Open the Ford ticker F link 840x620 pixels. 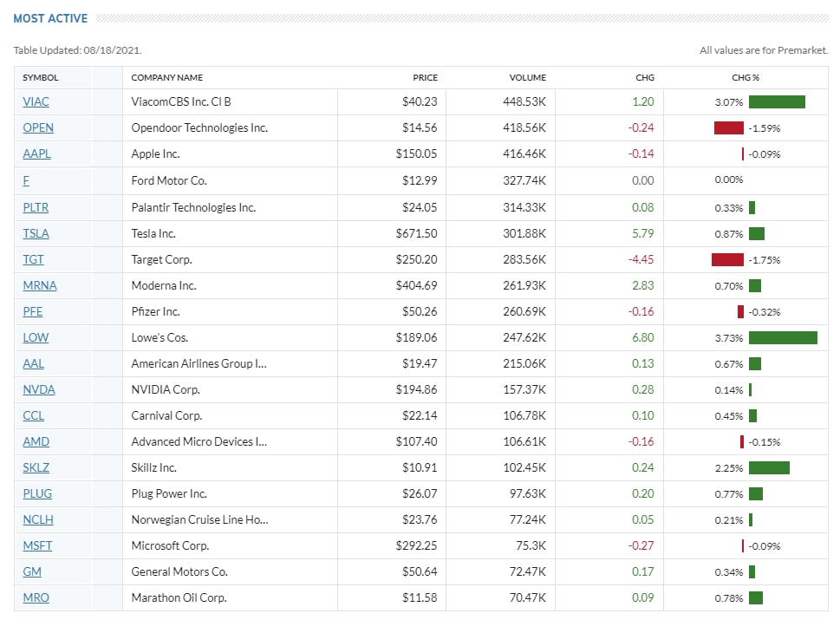(26, 180)
